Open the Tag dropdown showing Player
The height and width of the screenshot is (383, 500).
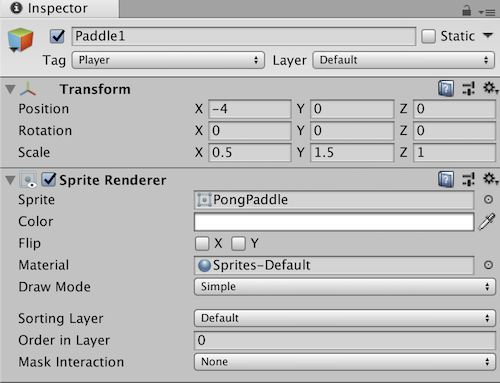coord(168,60)
